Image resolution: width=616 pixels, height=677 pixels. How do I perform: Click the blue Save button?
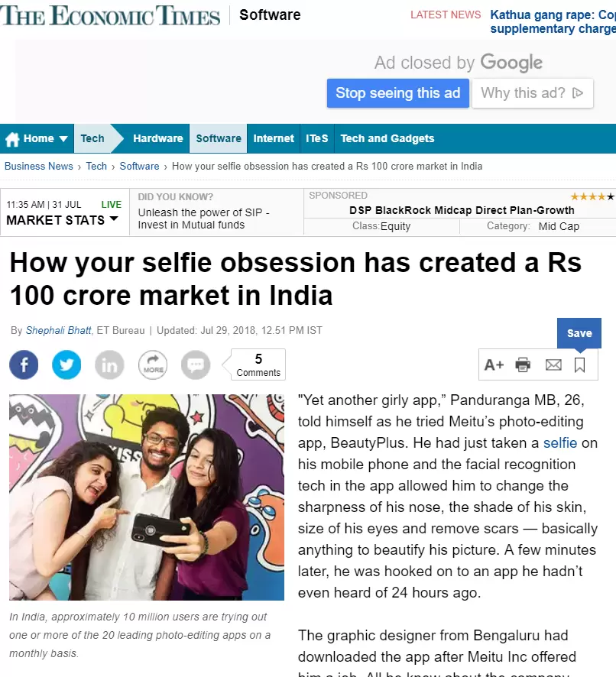(x=579, y=333)
